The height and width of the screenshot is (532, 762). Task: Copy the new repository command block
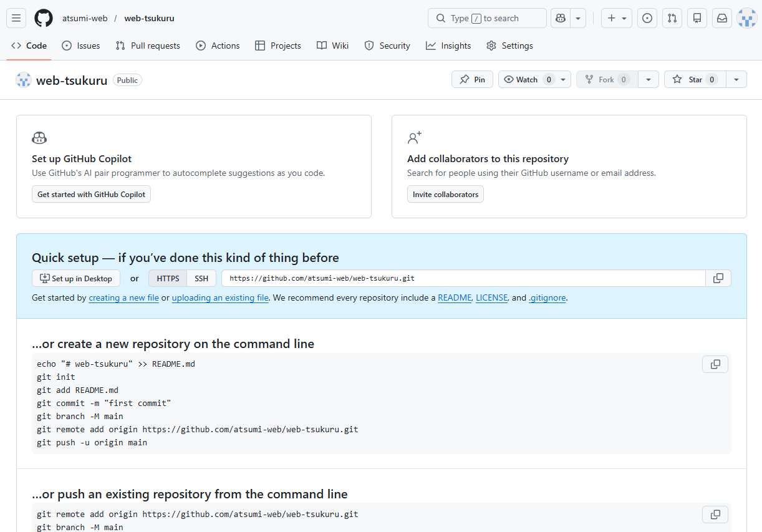click(x=715, y=364)
